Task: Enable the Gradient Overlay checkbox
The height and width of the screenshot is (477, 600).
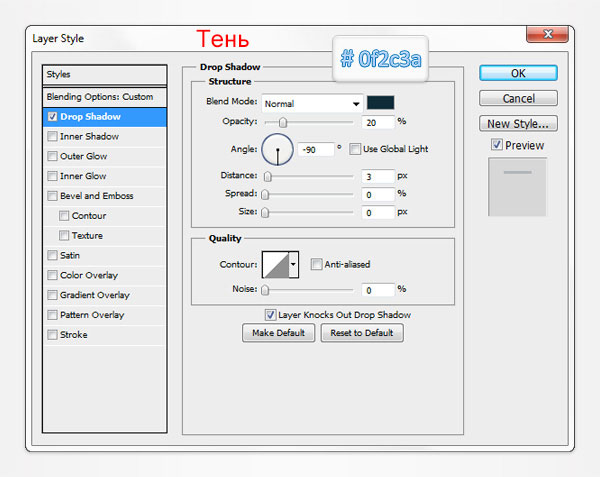Action: coord(52,295)
